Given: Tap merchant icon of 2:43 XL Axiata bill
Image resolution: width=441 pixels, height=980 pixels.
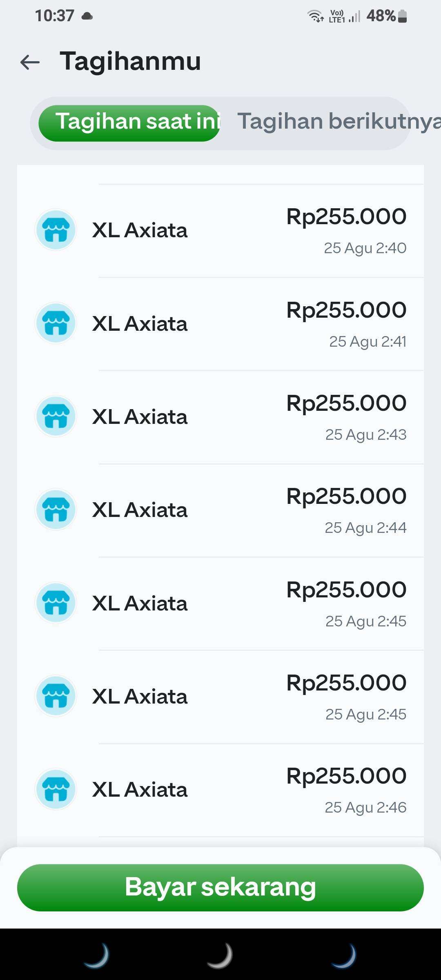Looking at the screenshot, I should 56,416.
